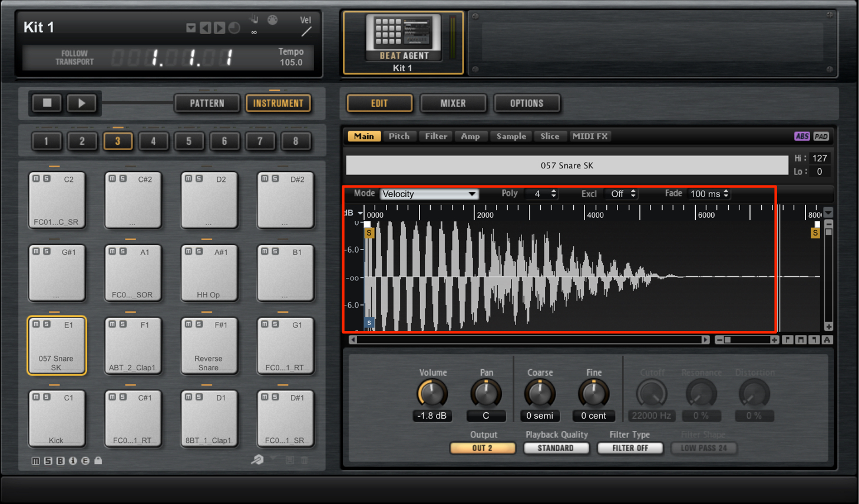Open the MIXER page

pos(453,103)
